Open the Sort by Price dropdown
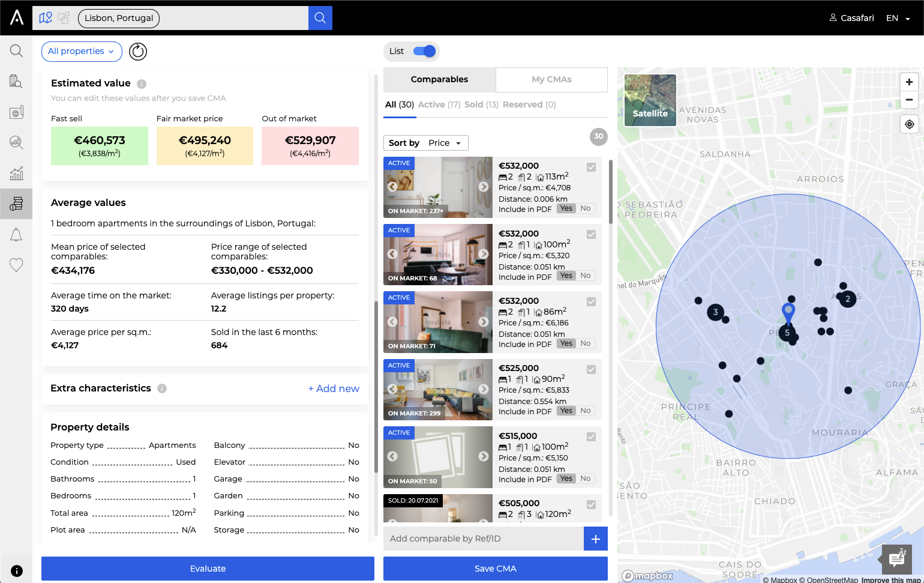Viewport: 924px width, 583px height. click(446, 143)
